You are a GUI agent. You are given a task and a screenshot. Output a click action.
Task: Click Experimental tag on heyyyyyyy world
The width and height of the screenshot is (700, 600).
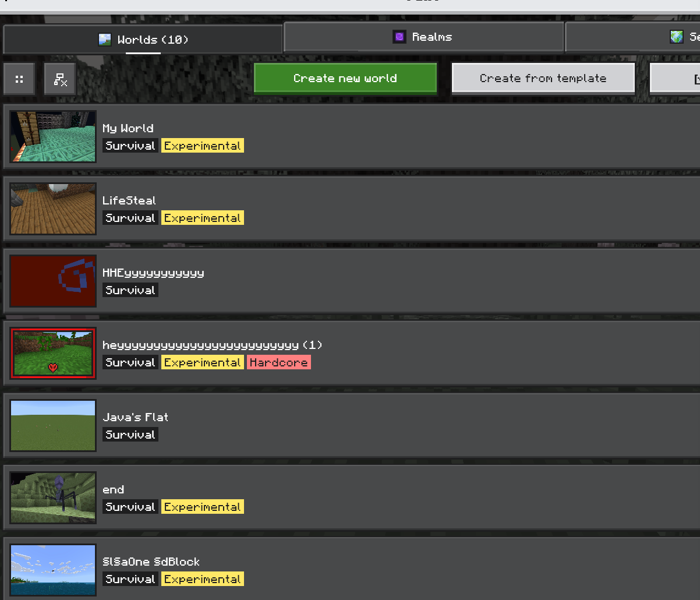point(203,362)
